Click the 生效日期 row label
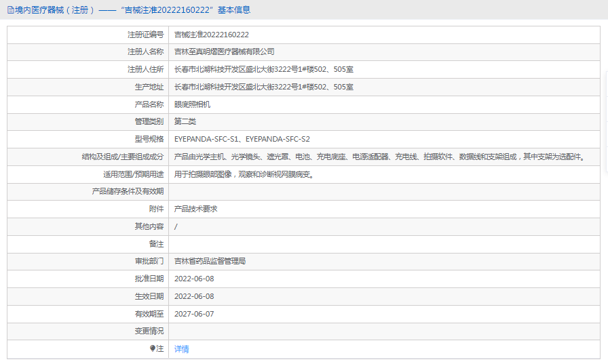 tap(149, 297)
